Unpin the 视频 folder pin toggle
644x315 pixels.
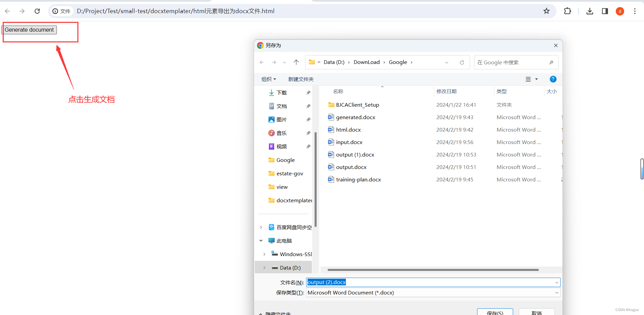[308, 146]
